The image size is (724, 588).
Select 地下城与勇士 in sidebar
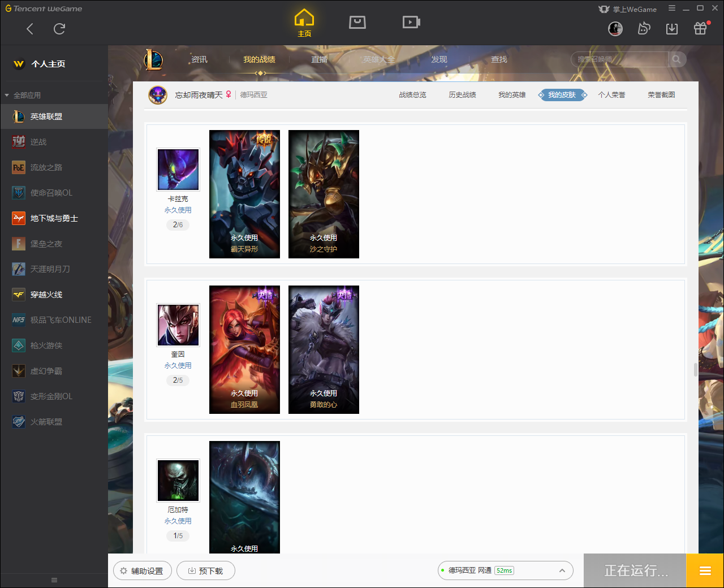(54, 218)
